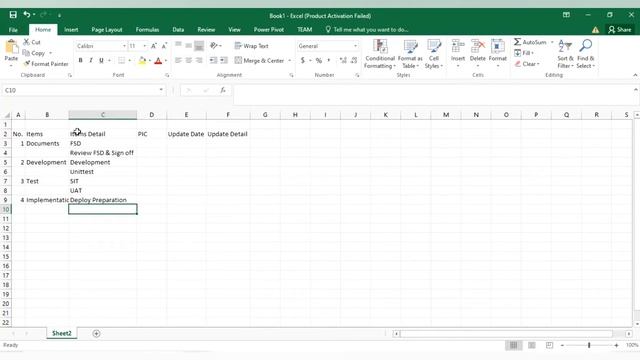The height and width of the screenshot is (360, 640).
Task: Toggle Wrap Text for the cell
Action: click(251, 46)
